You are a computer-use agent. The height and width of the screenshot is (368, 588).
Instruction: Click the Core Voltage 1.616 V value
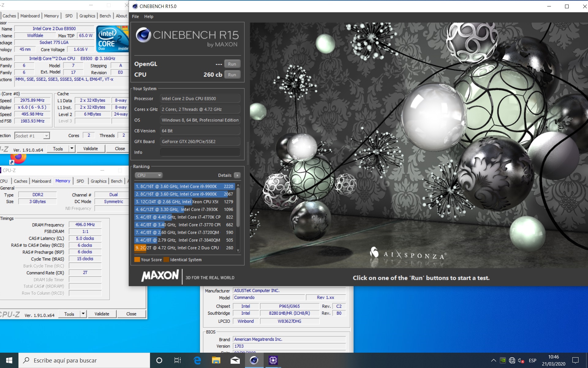[x=81, y=49]
